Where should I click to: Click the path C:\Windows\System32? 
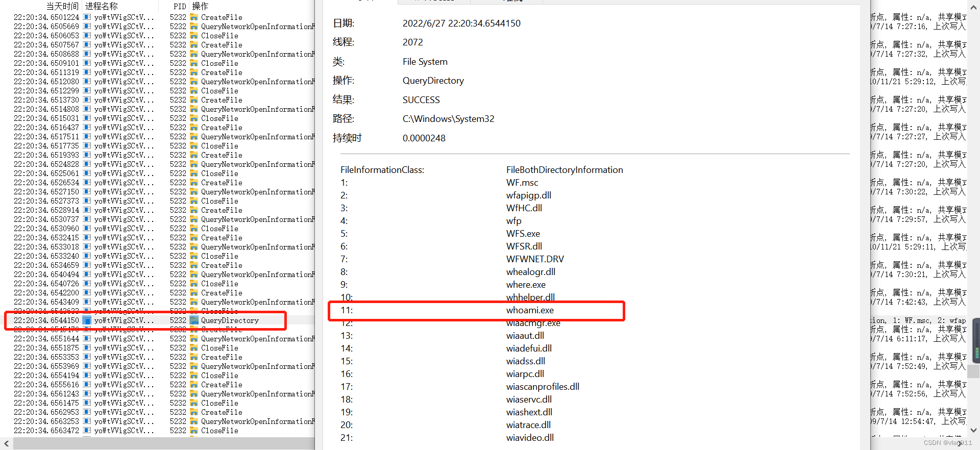pyautogui.click(x=448, y=119)
